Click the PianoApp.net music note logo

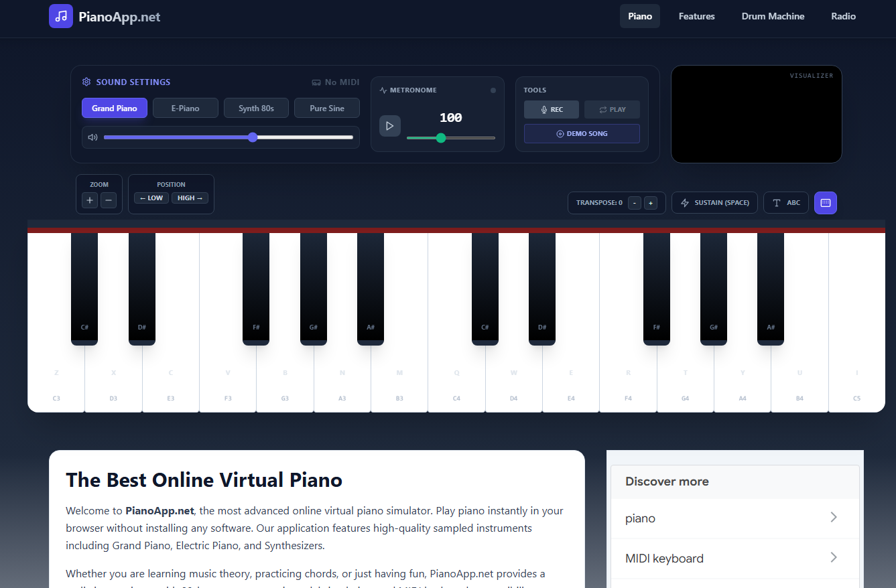click(61, 16)
